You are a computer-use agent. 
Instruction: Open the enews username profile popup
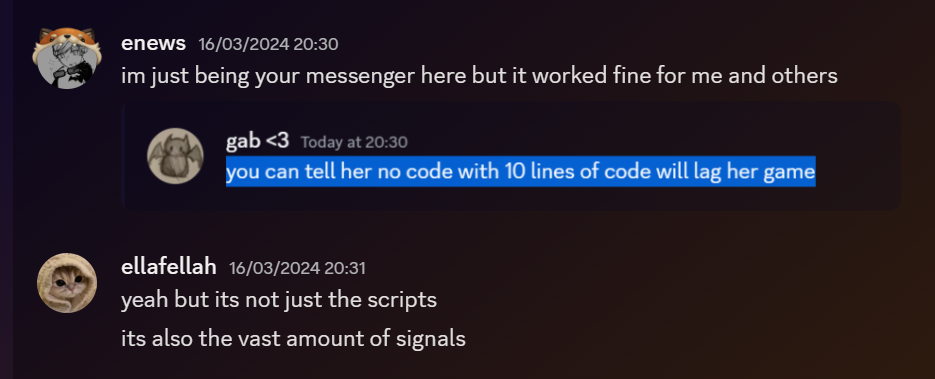click(153, 44)
